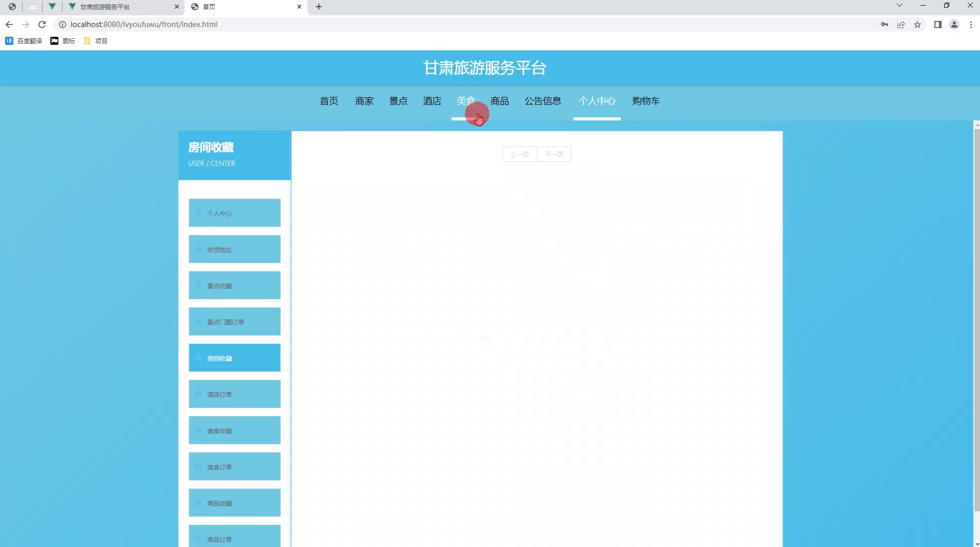The image size is (980, 547).
Task: Select 景点门票订单 in the sidebar
Action: [234, 321]
